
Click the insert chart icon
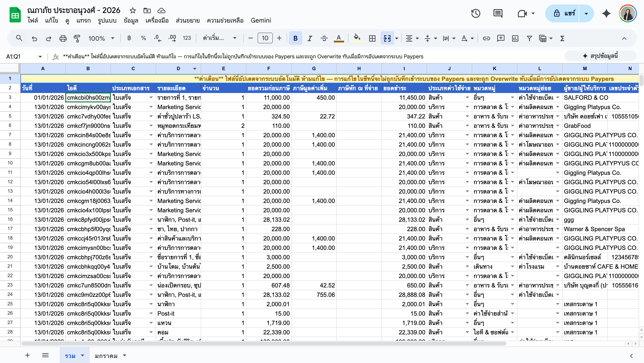pos(515,38)
